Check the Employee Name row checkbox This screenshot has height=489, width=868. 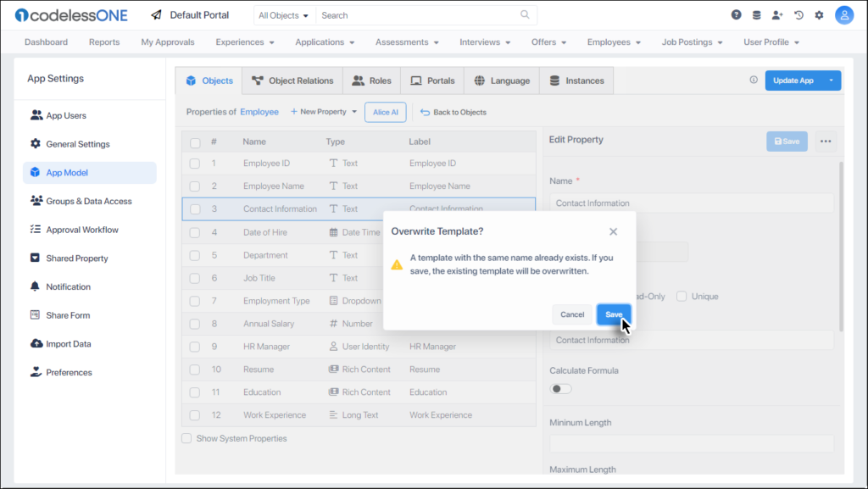(195, 186)
